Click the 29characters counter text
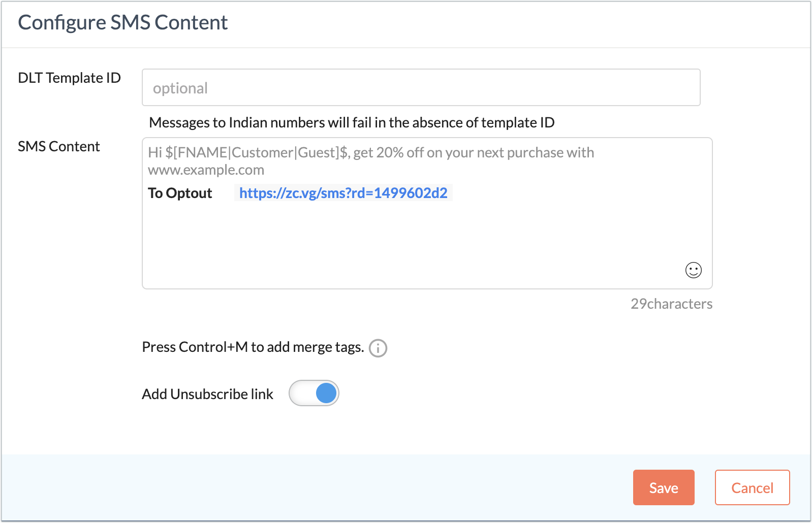 click(x=671, y=304)
